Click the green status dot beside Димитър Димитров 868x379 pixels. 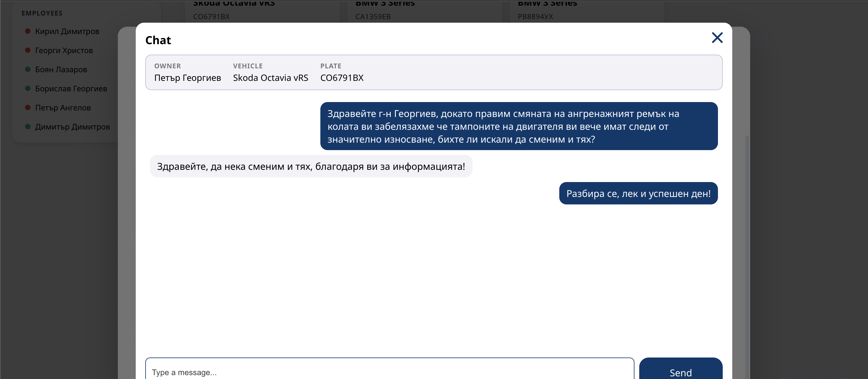coord(28,127)
